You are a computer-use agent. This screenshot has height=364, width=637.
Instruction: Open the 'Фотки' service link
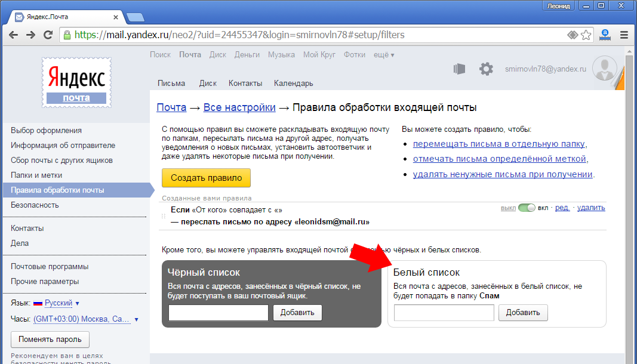point(355,55)
